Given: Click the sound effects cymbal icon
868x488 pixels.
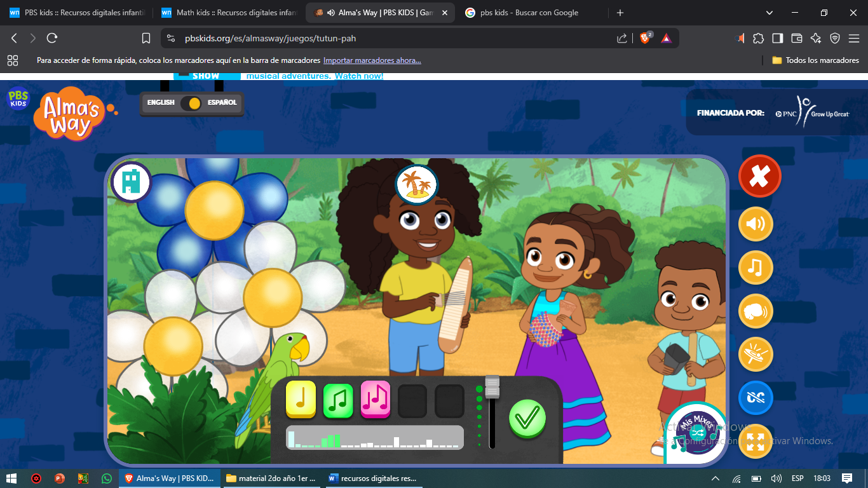Looking at the screenshot, I should (756, 355).
